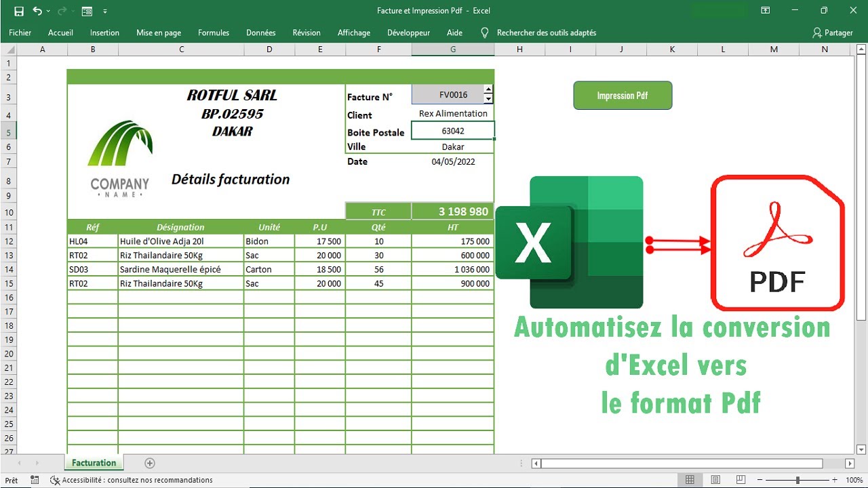This screenshot has height=488, width=868.
Task: Switch to the Facturation sheet tab
Action: pos(94,463)
